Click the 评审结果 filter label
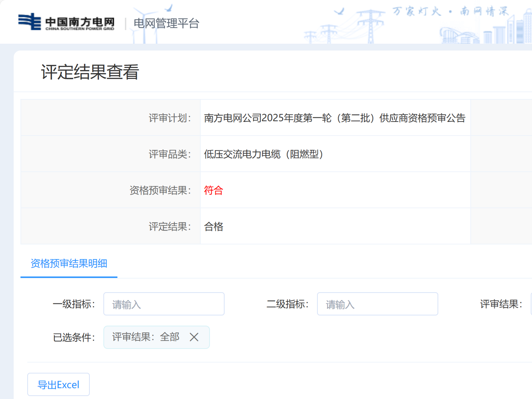The image size is (532, 399). tap(501, 304)
